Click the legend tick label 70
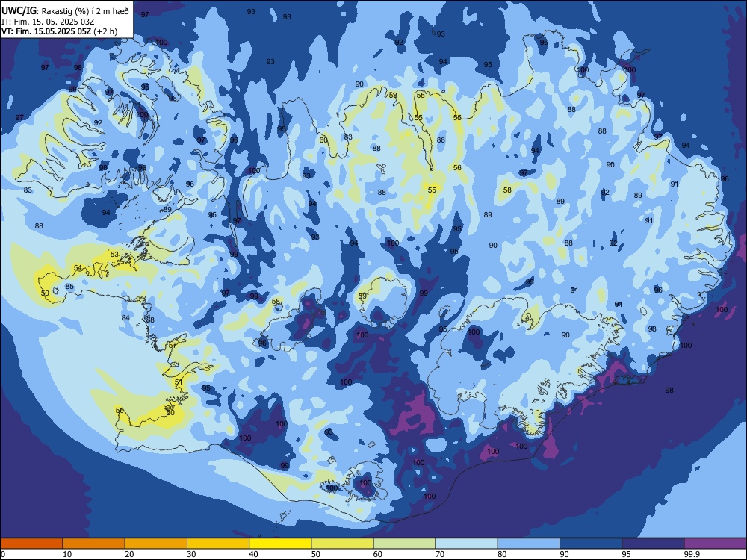Image resolution: width=747 pixels, height=560 pixels. (440, 554)
